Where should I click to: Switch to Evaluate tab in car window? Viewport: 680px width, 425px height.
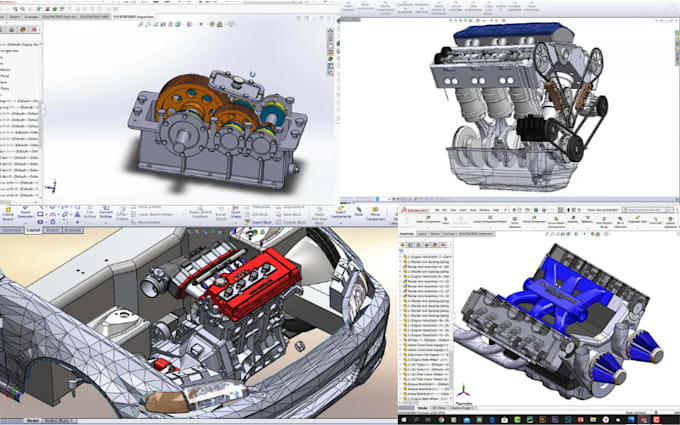coord(72,230)
